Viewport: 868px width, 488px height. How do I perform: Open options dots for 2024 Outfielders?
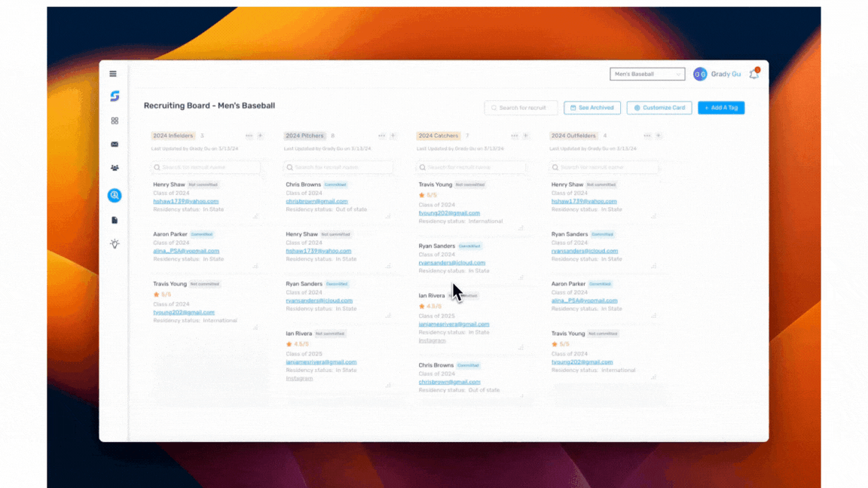point(647,136)
